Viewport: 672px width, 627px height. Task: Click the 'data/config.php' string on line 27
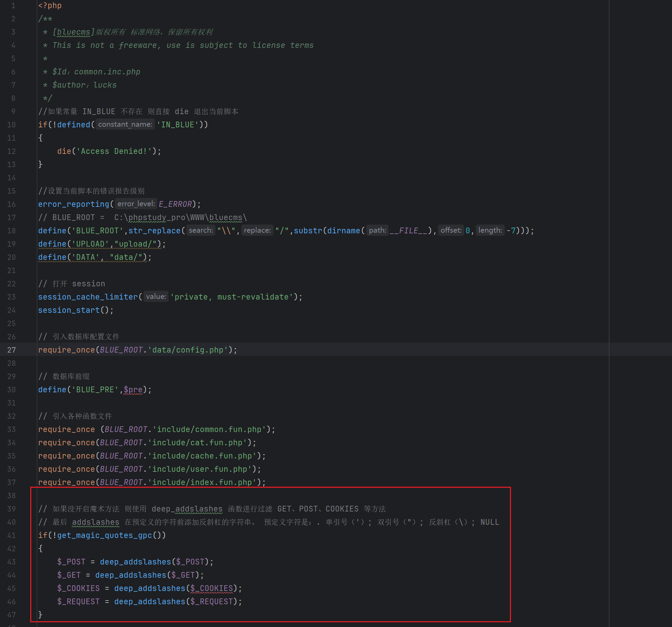pos(188,350)
